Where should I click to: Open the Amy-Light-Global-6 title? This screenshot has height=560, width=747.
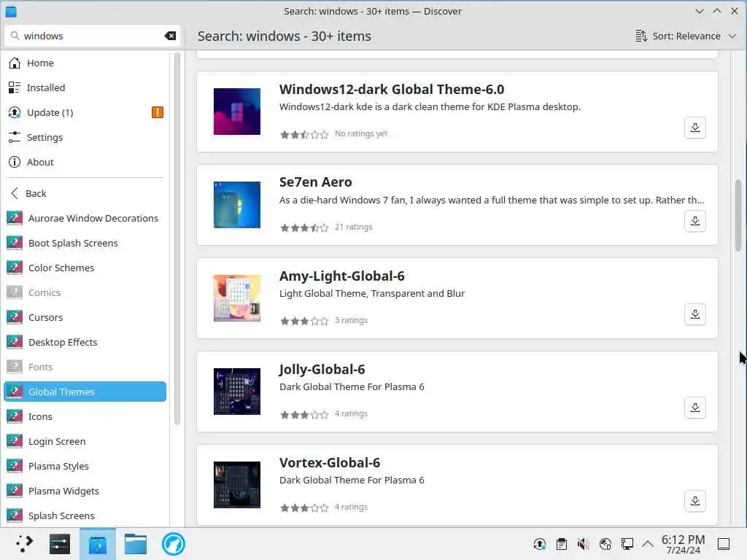click(x=341, y=276)
